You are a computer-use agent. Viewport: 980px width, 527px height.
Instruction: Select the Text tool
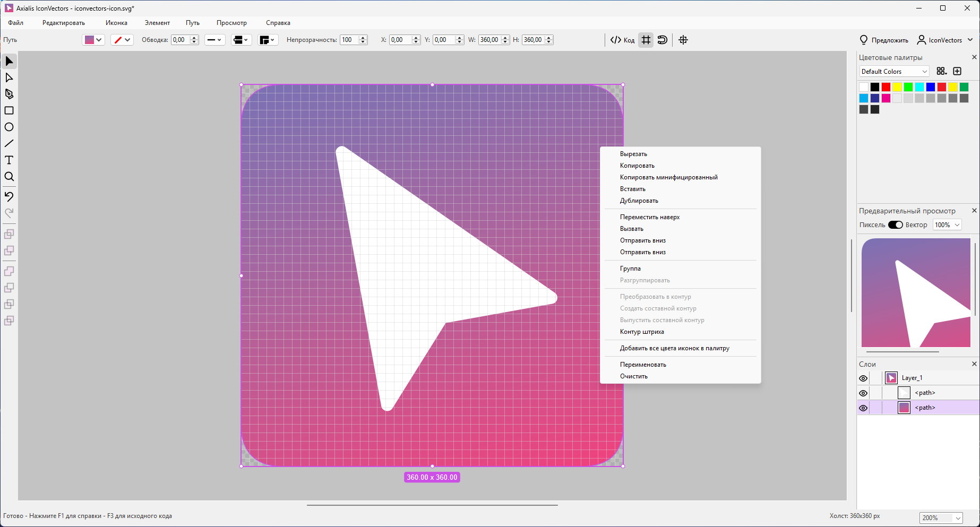click(x=9, y=160)
